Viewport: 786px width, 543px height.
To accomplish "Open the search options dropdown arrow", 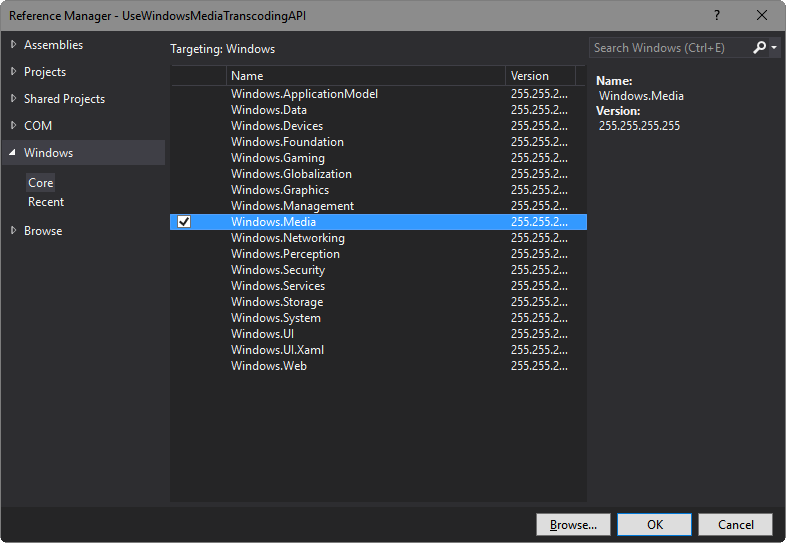I will [774, 48].
